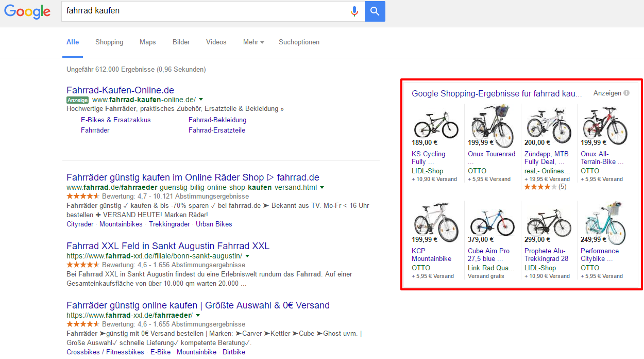Open Cityräder sublink
This screenshot has height=359, width=644.
point(80,224)
